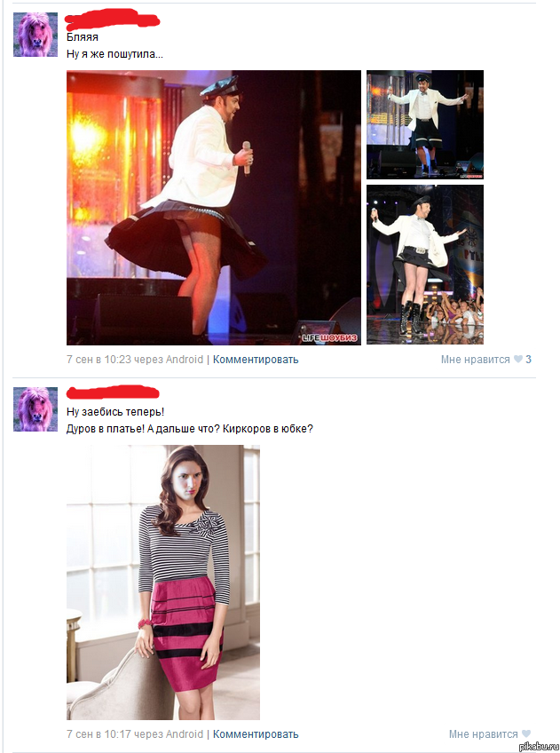Click Комментировать under the 10:17 post
Viewport: 560px width, 753px height.
coord(256,734)
